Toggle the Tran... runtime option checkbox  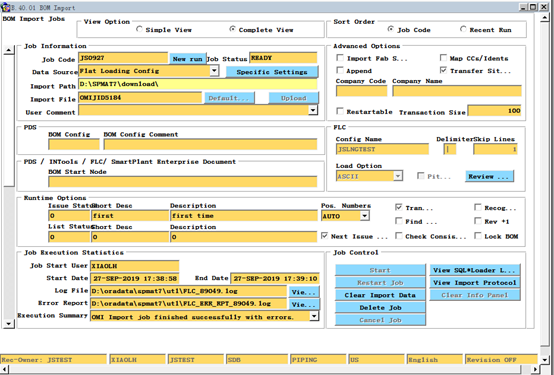click(399, 207)
